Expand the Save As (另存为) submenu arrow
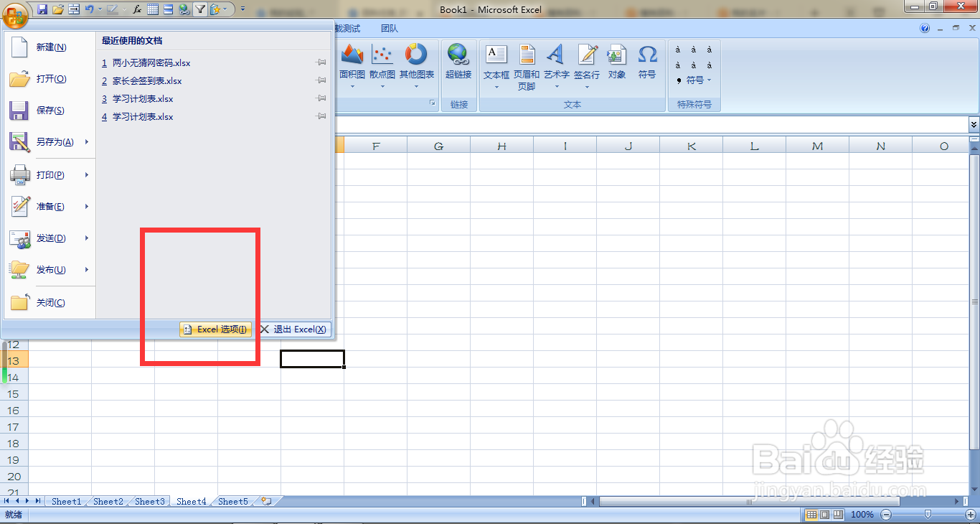The height and width of the screenshot is (524, 980). (x=87, y=142)
